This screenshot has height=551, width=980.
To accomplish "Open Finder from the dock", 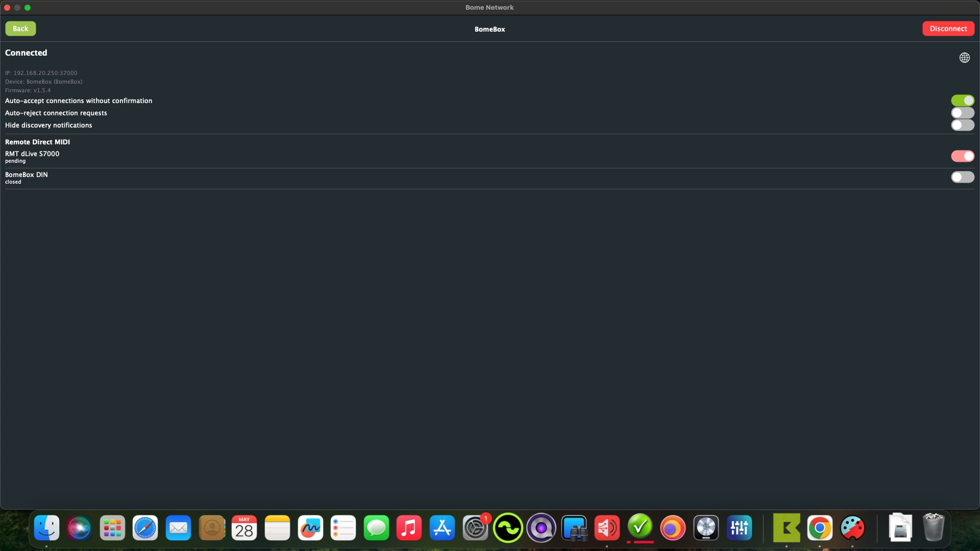I will (46, 528).
